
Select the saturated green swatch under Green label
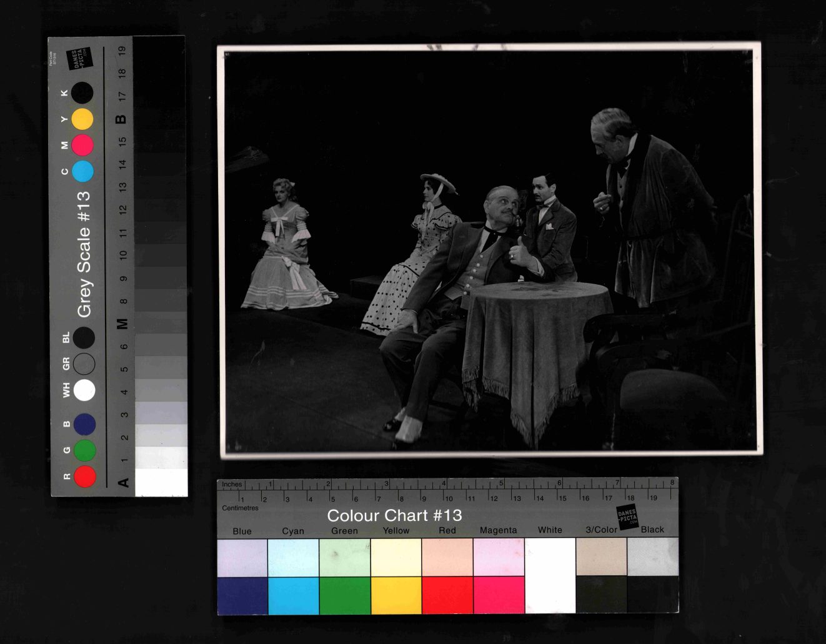[x=344, y=595]
